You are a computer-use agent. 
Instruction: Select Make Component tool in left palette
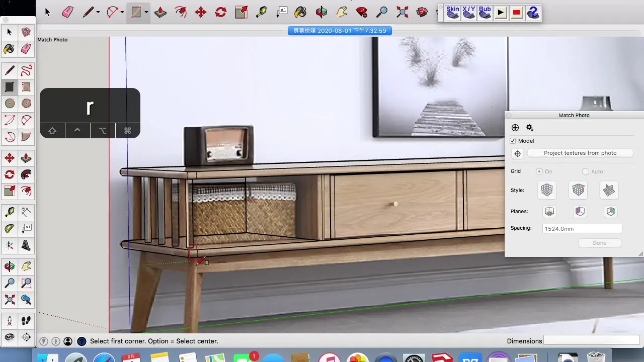26,33
